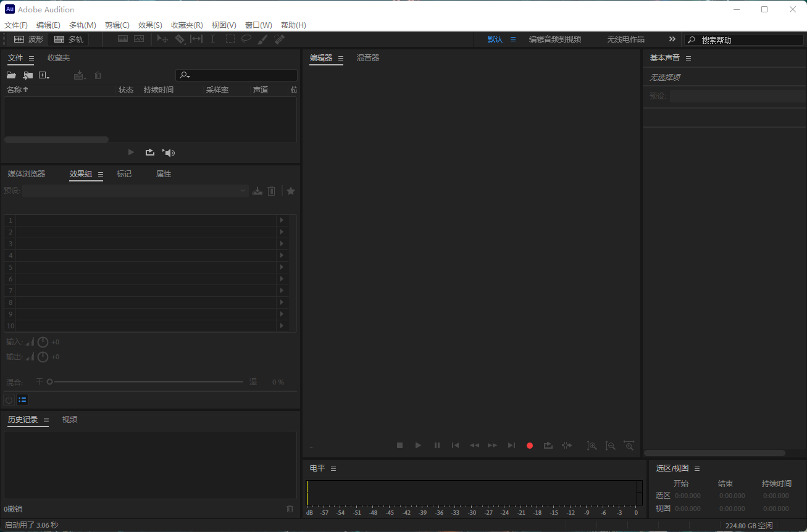The image size is (807, 532).
Task: Select the Lasso Selection tool
Action: click(246, 39)
